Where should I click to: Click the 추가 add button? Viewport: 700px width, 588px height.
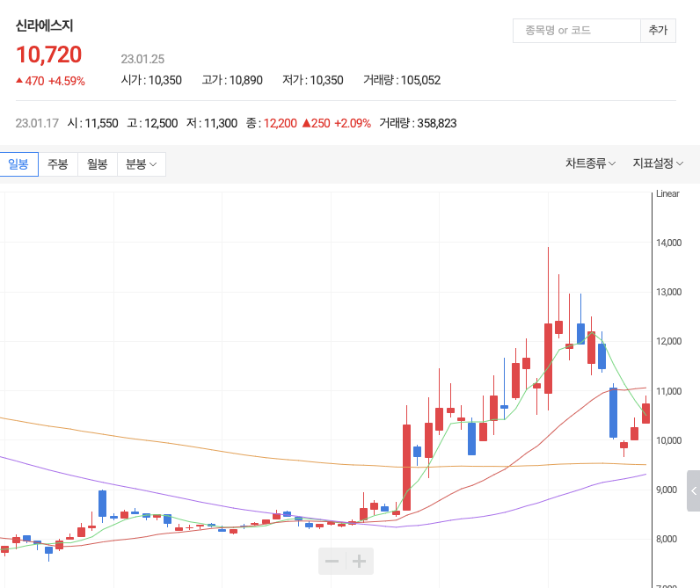[x=658, y=31]
